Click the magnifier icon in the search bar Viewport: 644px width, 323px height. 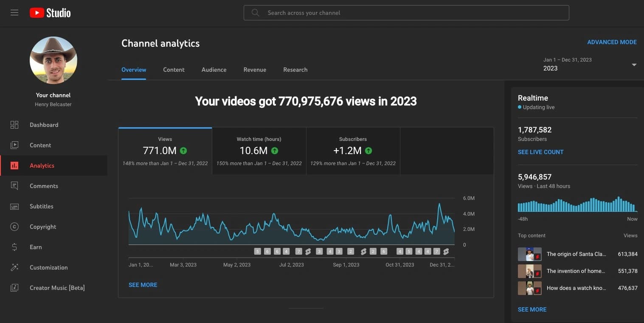coord(255,13)
